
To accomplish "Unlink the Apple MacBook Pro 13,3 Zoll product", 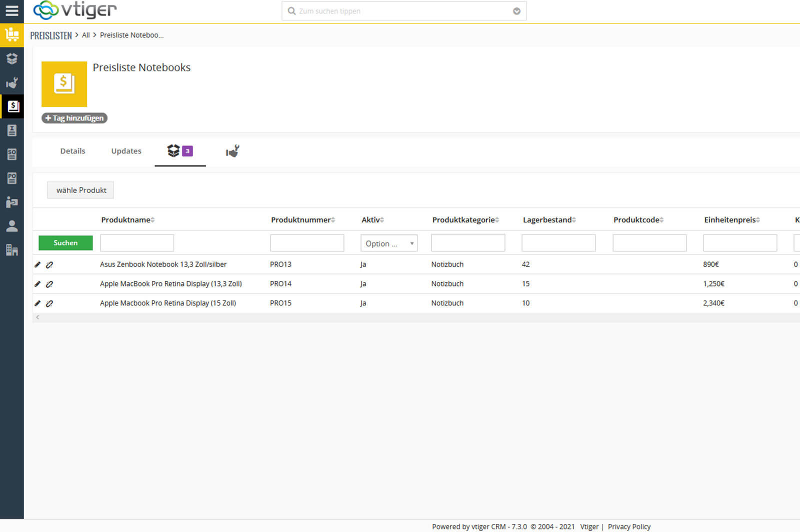I will pyautogui.click(x=49, y=284).
